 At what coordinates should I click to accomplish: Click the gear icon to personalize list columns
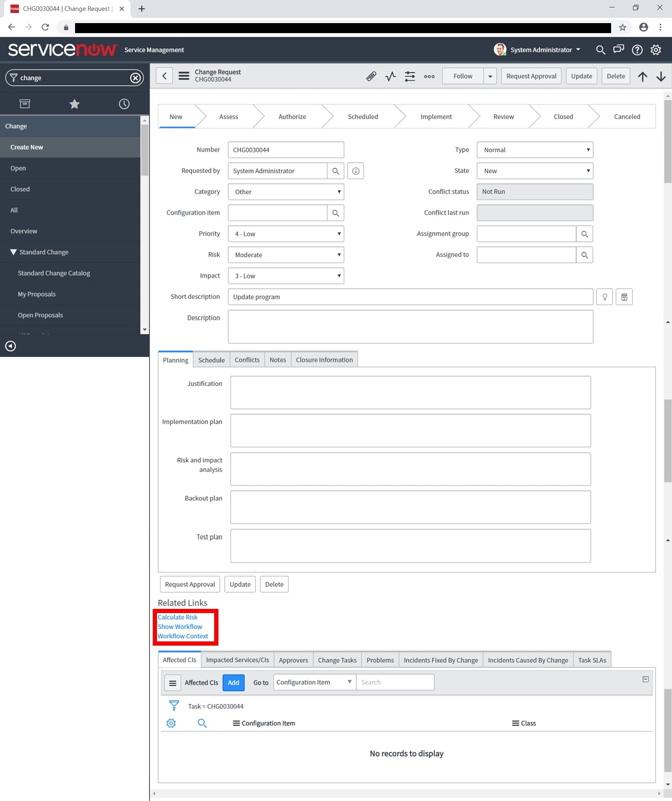tap(171, 723)
